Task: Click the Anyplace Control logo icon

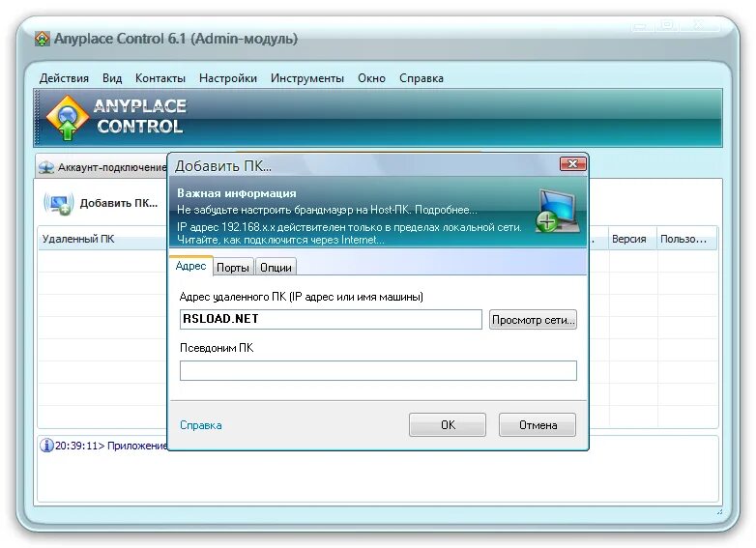Action: 68,117
